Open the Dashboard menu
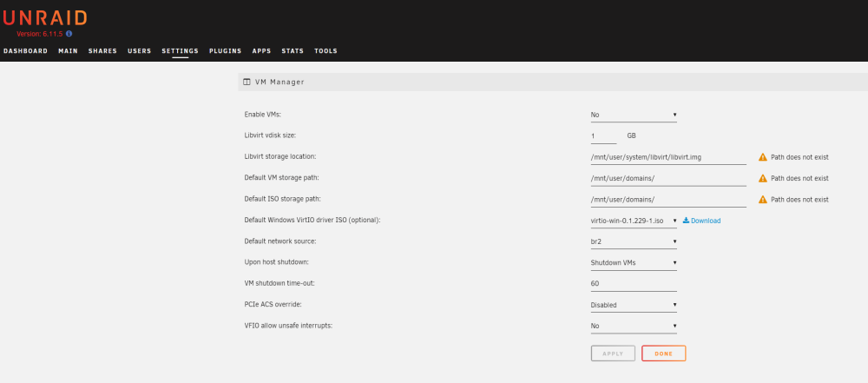Image resolution: width=868 pixels, height=383 pixels. [x=25, y=51]
